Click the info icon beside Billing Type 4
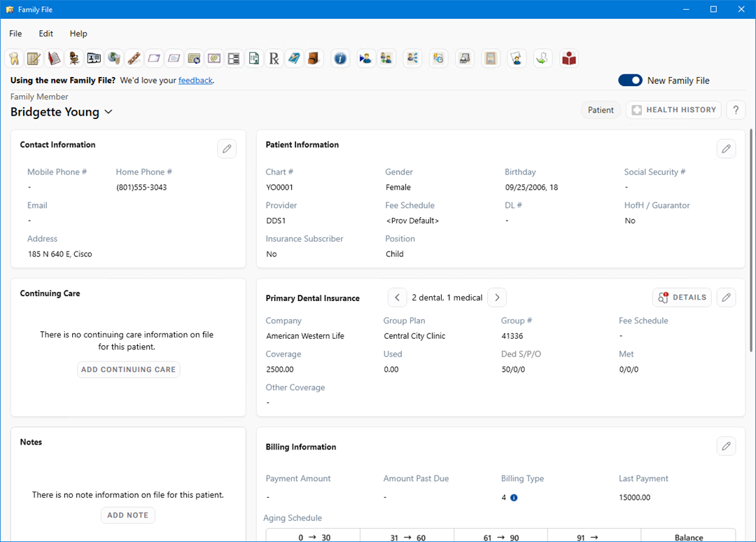 point(514,498)
